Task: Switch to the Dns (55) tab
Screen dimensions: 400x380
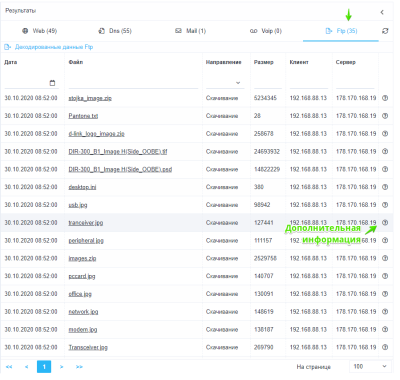Action: pos(115,31)
